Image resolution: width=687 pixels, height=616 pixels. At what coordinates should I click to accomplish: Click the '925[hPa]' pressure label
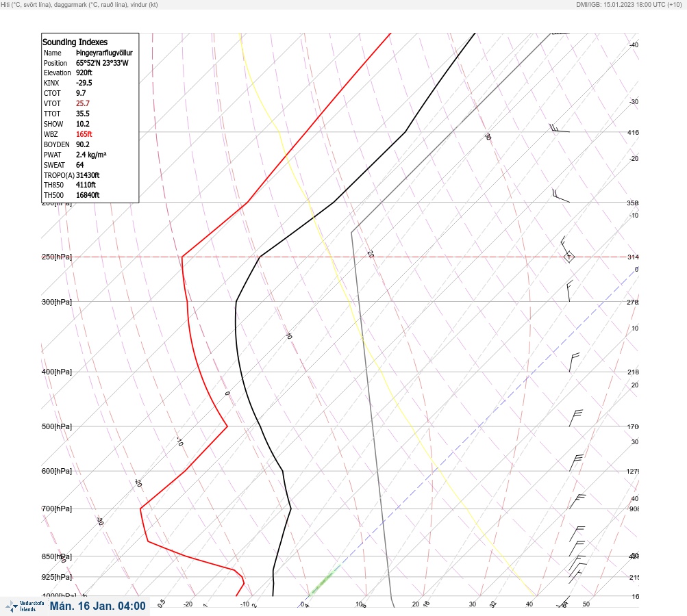point(57,577)
